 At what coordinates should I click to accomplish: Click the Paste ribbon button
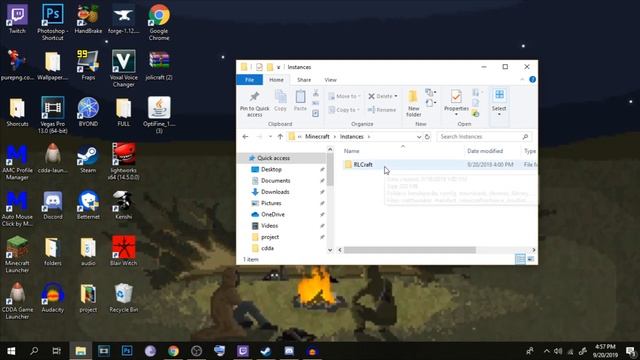click(x=300, y=101)
